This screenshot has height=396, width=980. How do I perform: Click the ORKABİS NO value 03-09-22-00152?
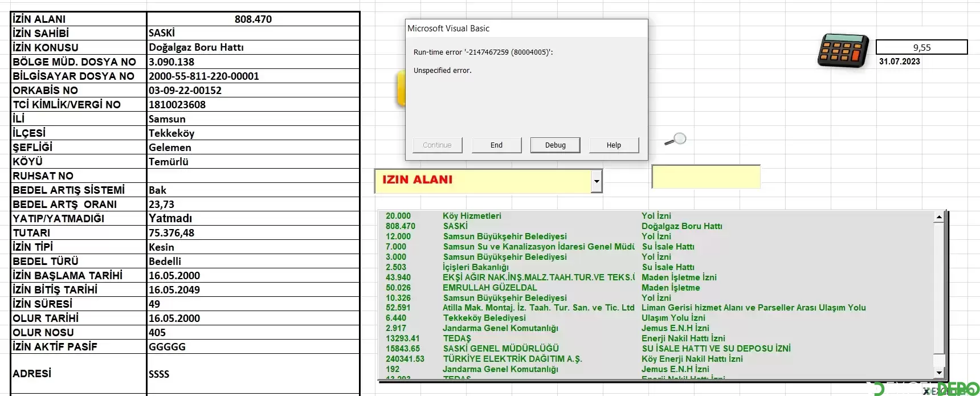coord(253,90)
